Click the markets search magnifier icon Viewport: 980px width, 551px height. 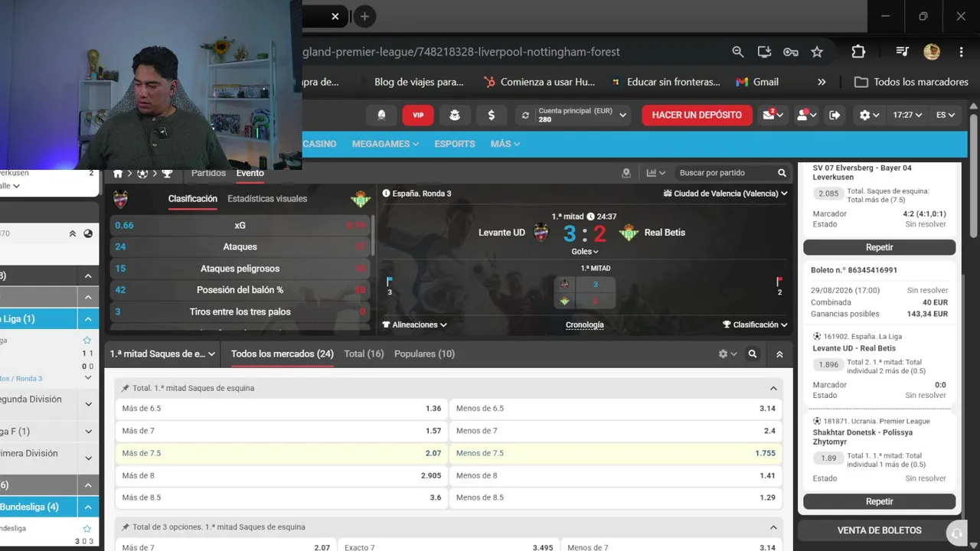(x=753, y=354)
